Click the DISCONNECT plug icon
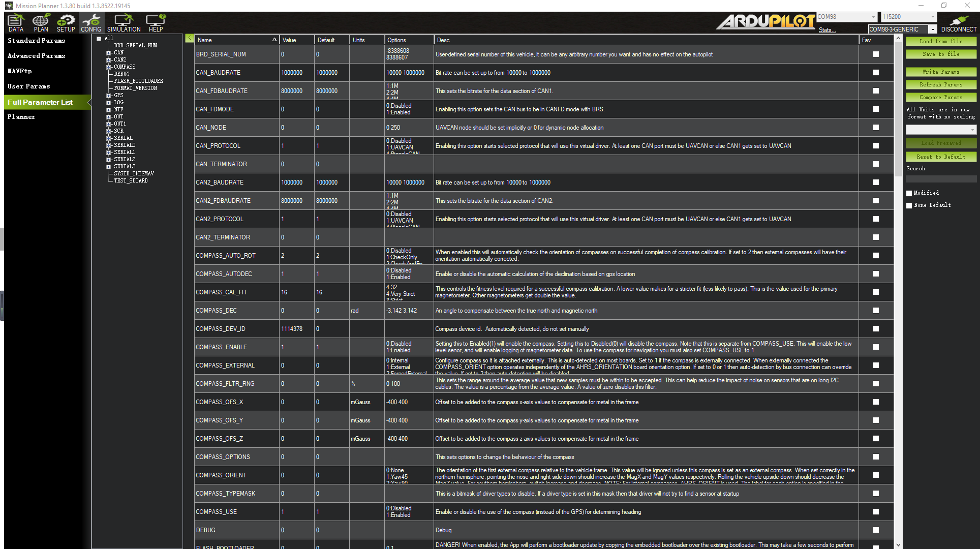980x549 pixels. click(x=958, y=23)
